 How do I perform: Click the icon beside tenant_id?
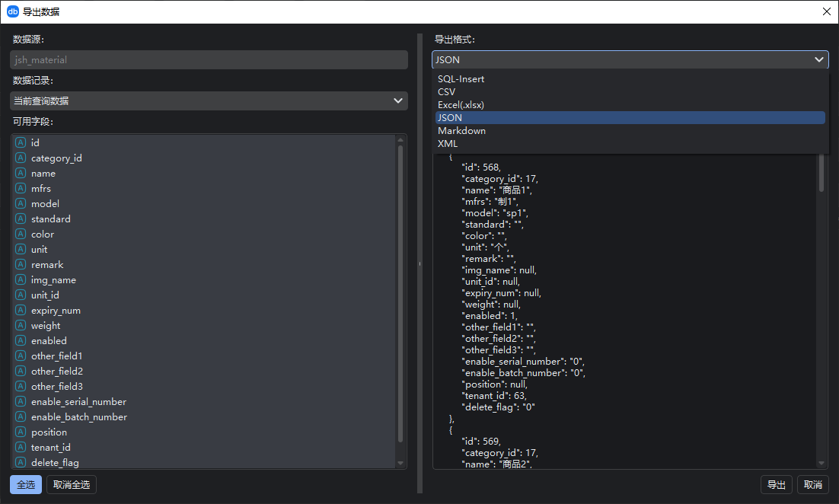(21, 448)
